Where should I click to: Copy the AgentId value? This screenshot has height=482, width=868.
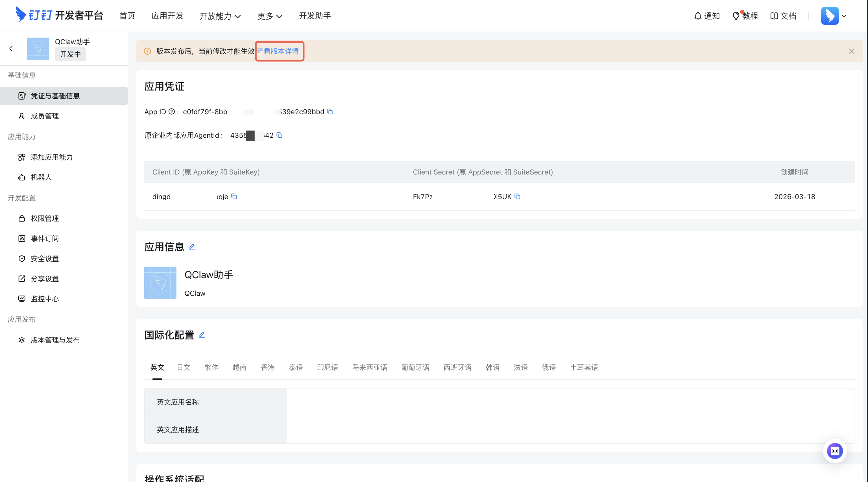coord(279,135)
